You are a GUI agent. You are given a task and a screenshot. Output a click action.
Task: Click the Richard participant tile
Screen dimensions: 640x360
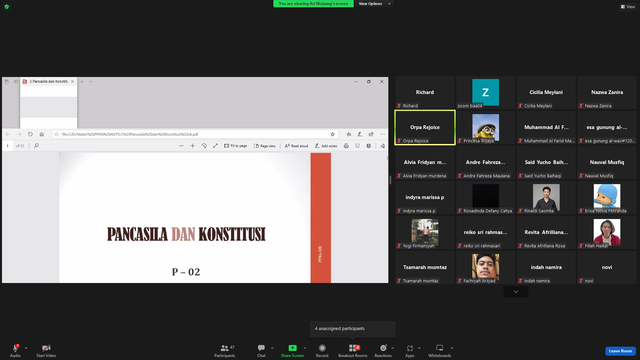coord(425,92)
